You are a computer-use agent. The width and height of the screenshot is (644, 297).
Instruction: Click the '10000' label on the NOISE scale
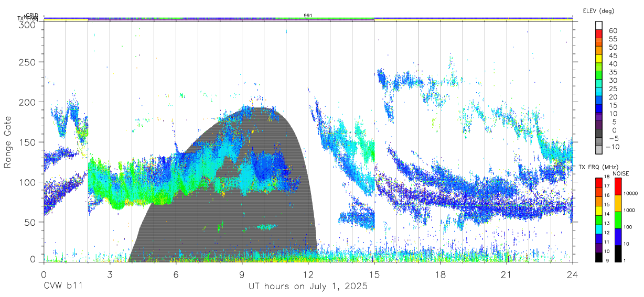[630, 193]
